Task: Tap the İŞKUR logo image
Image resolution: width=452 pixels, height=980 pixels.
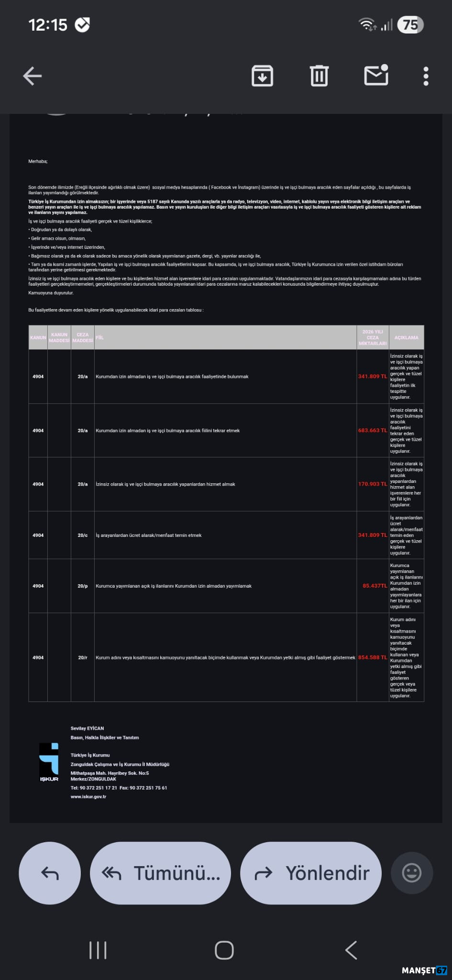Action: pos(49,762)
